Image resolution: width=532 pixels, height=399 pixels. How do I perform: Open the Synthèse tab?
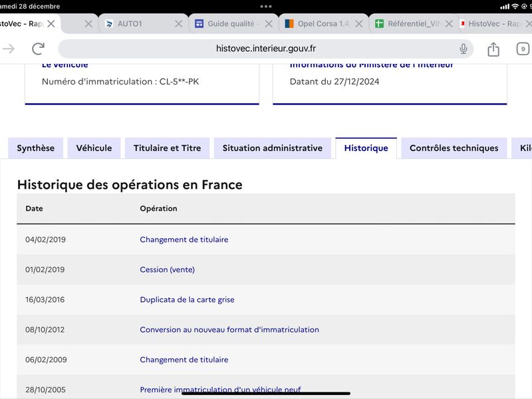click(36, 148)
